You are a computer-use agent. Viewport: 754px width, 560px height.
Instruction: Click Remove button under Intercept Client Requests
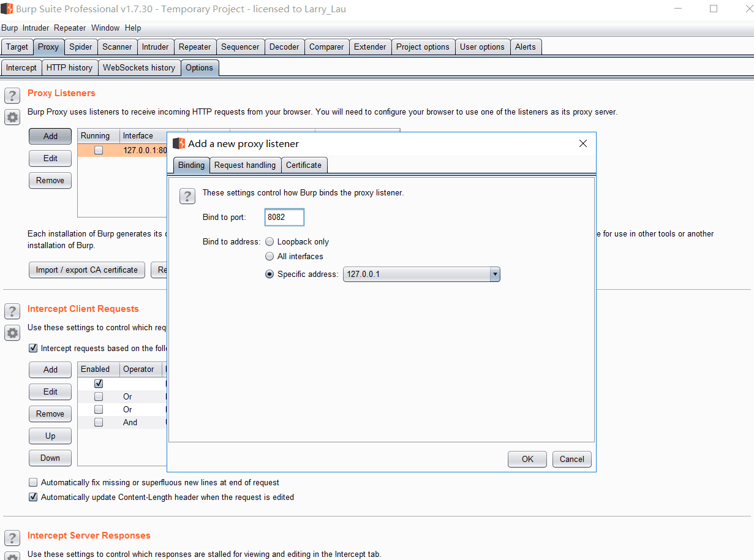pyautogui.click(x=50, y=414)
